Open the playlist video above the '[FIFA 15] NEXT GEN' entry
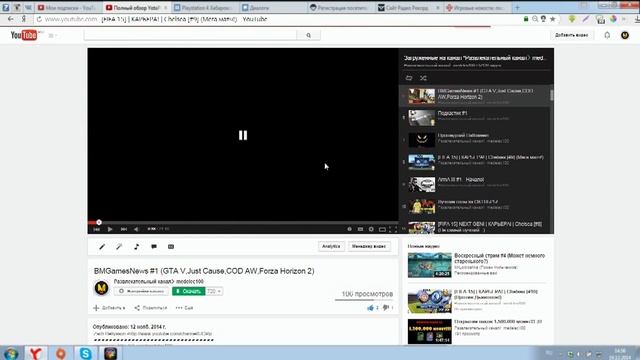 (474, 206)
